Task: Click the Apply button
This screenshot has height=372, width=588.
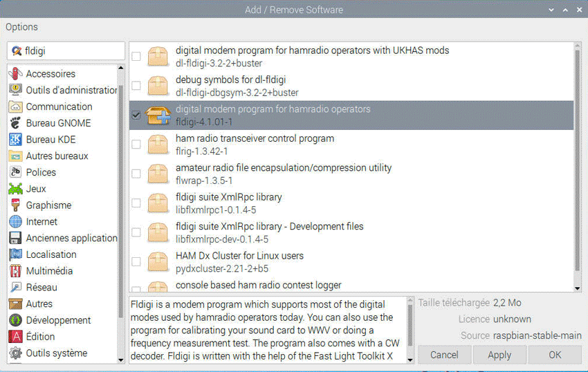Action: click(x=499, y=355)
